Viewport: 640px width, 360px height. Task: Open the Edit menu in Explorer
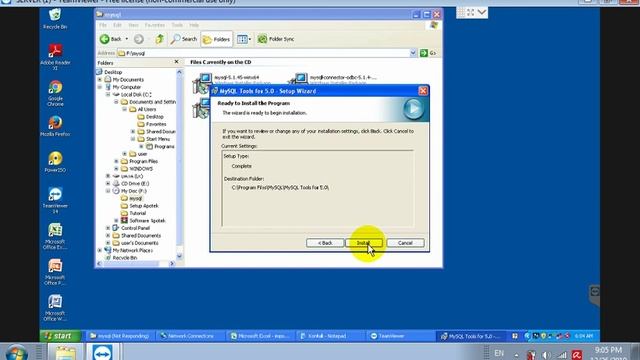117,25
